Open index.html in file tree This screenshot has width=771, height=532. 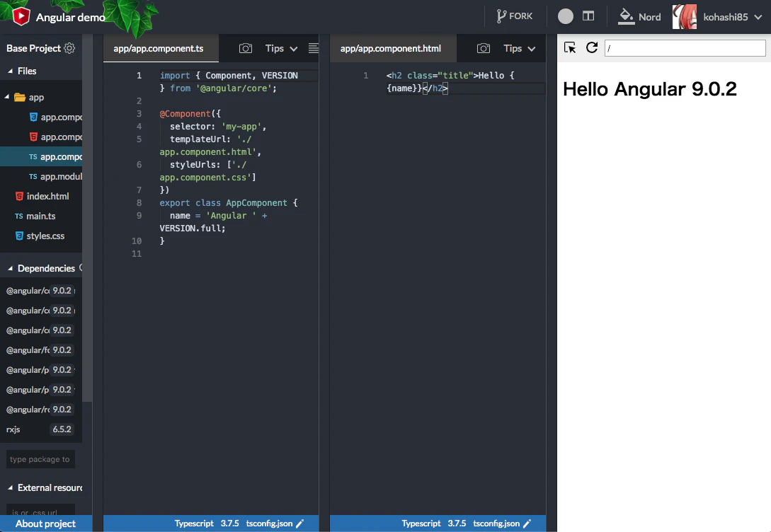[42, 196]
